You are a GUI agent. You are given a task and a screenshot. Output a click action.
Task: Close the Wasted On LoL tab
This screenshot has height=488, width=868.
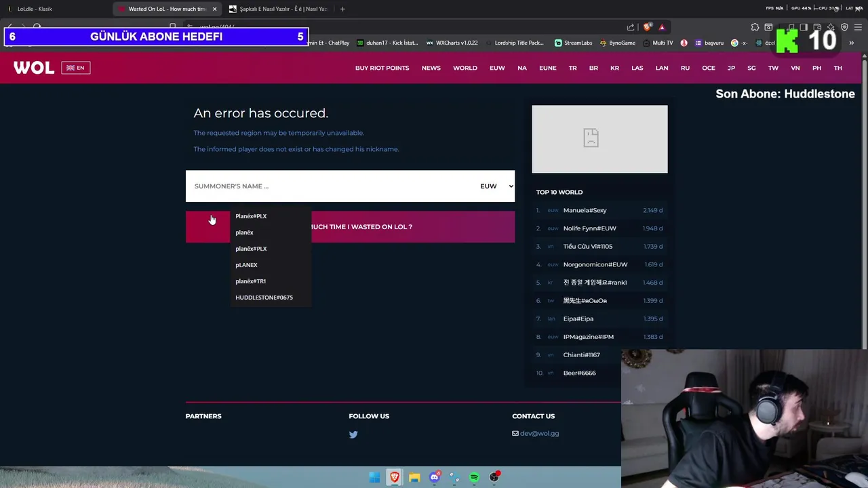[x=214, y=9]
